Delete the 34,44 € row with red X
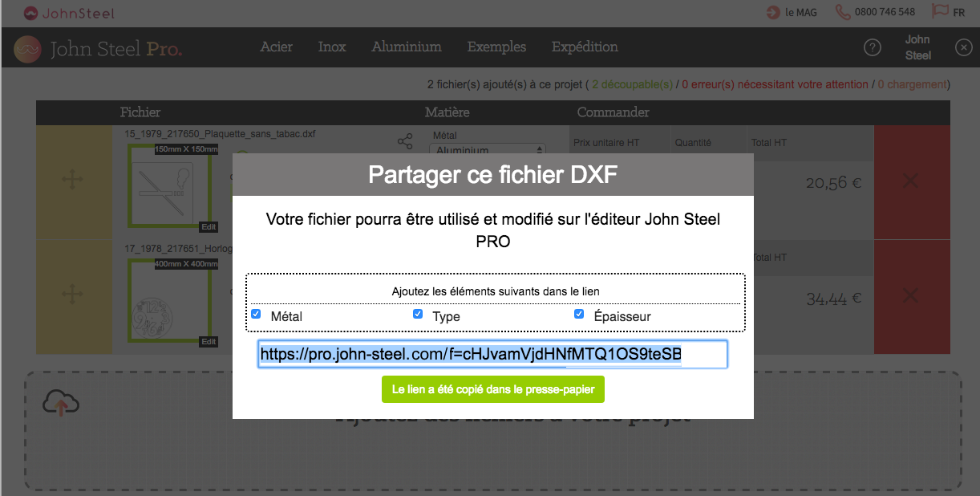Screen dimensions: 980x496 tap(910, 296)
